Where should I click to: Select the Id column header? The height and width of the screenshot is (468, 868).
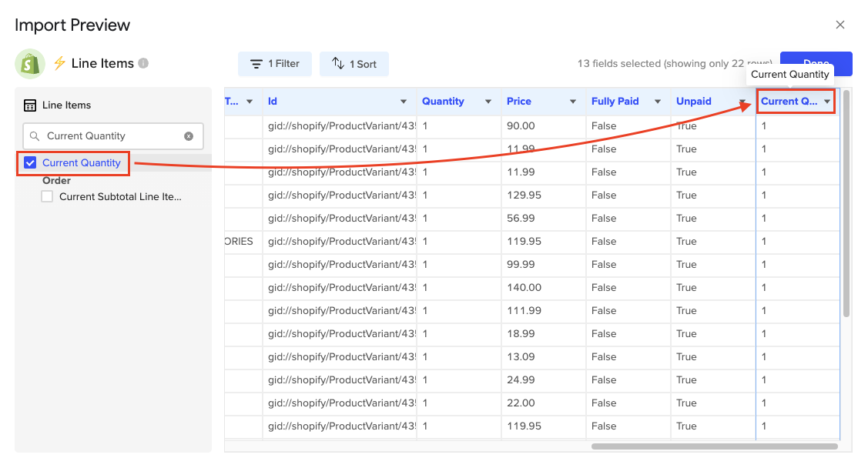(x=340, y=102)
